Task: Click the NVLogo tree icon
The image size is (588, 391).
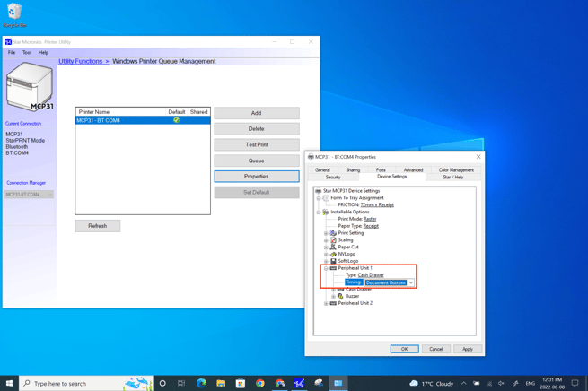Action: point(333,254)
